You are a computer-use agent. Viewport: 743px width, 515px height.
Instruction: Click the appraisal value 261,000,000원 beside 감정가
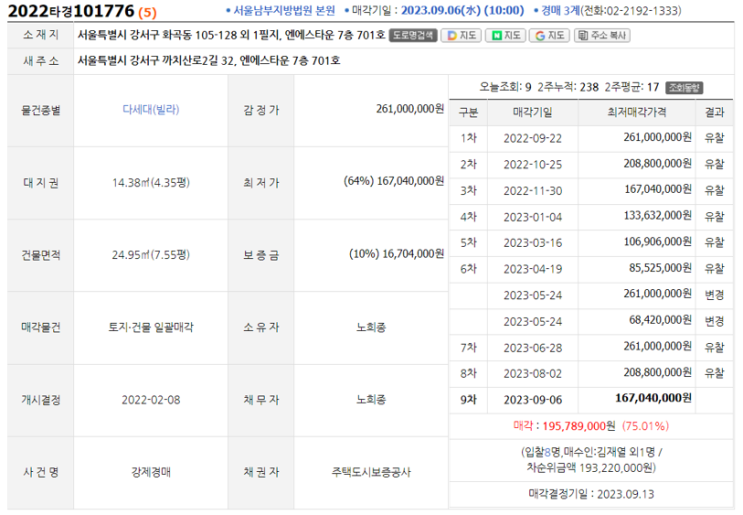pyautogui.click(x=410, y=109)
